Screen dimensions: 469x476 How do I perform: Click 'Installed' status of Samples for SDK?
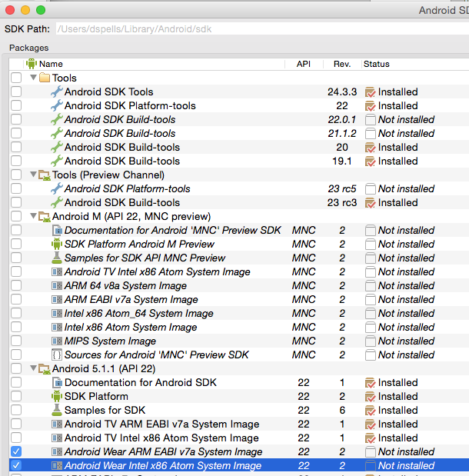tap(398, 410)
